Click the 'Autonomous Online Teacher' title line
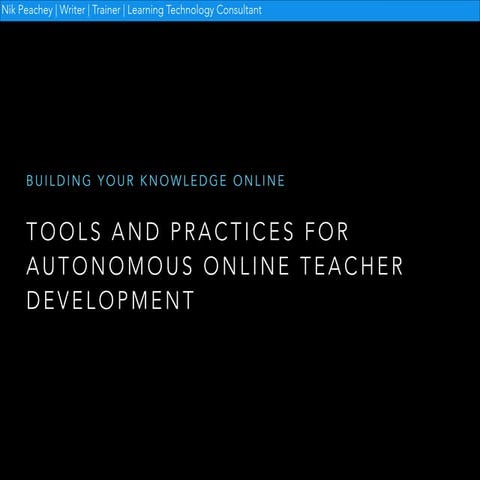Viewport: 480px width, 480px height. point(215,266)
